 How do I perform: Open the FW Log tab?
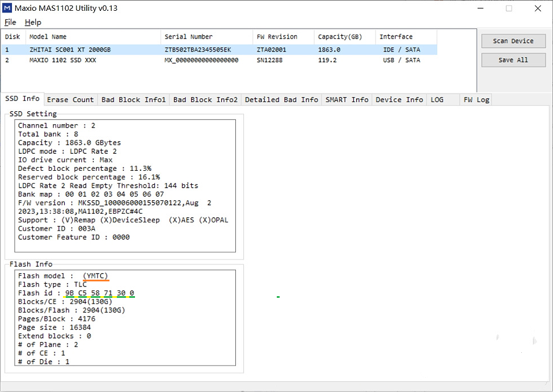click(x=476, y=100)
